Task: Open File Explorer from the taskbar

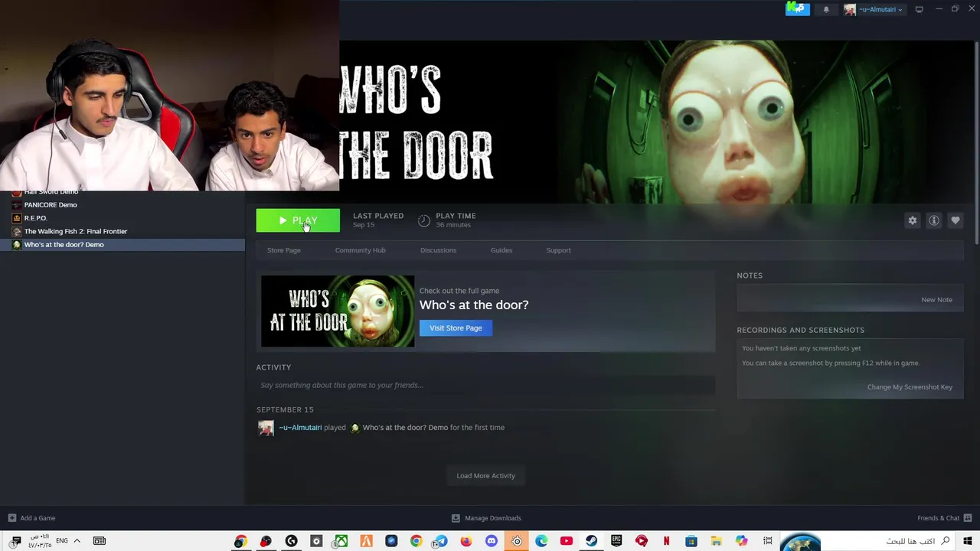Action: point(716,541)
